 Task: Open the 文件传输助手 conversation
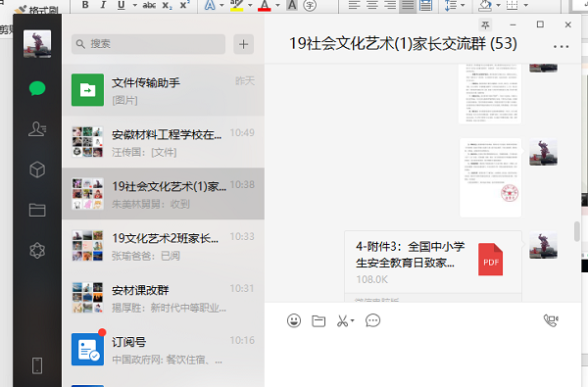[x=163, y=90]
